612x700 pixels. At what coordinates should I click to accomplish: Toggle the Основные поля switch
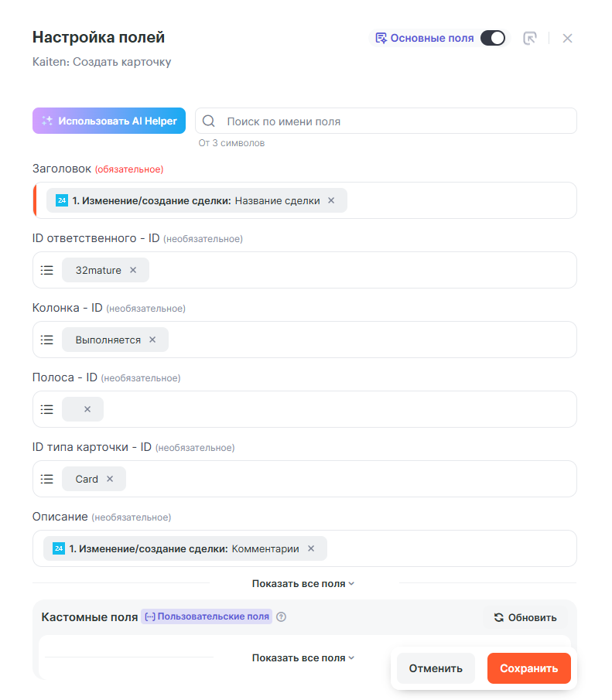pos(492,38)
